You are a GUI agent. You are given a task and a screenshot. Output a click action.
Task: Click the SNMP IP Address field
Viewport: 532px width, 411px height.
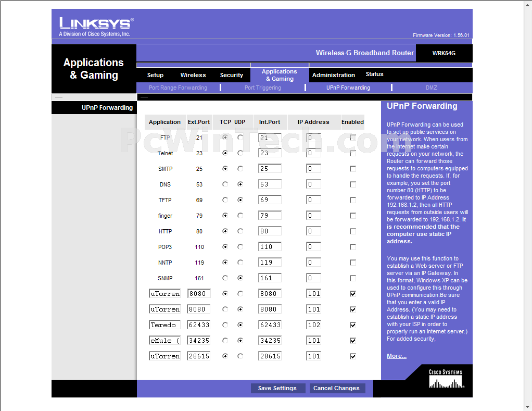(313, 278)
